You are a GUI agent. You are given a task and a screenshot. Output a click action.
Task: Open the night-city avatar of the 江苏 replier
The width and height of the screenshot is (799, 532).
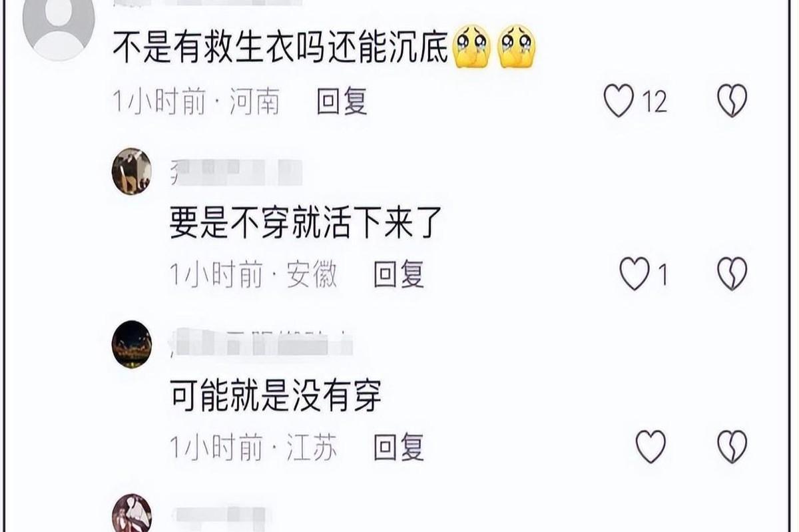131,344
